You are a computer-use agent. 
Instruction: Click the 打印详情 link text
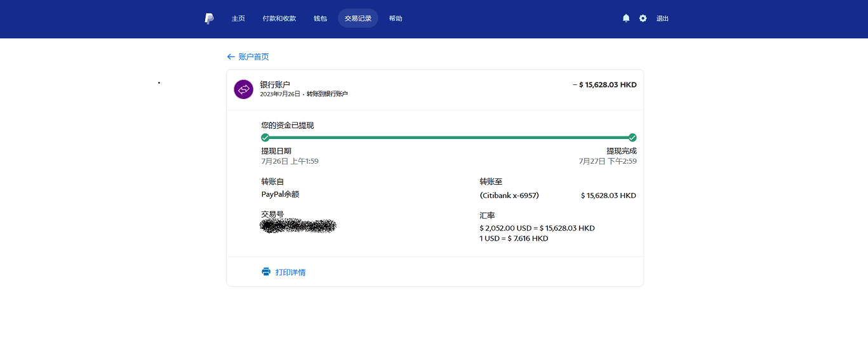[x=290, y=272]
